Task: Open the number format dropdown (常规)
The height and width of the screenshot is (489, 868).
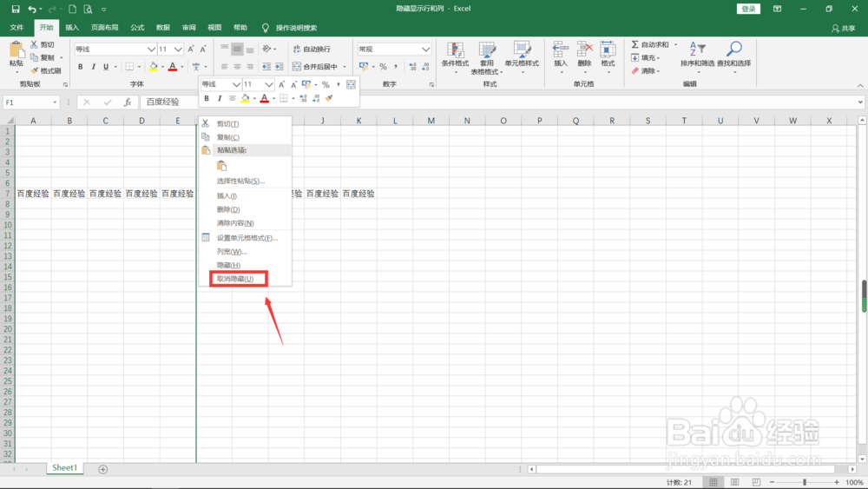Action: (x=425, y=50)
